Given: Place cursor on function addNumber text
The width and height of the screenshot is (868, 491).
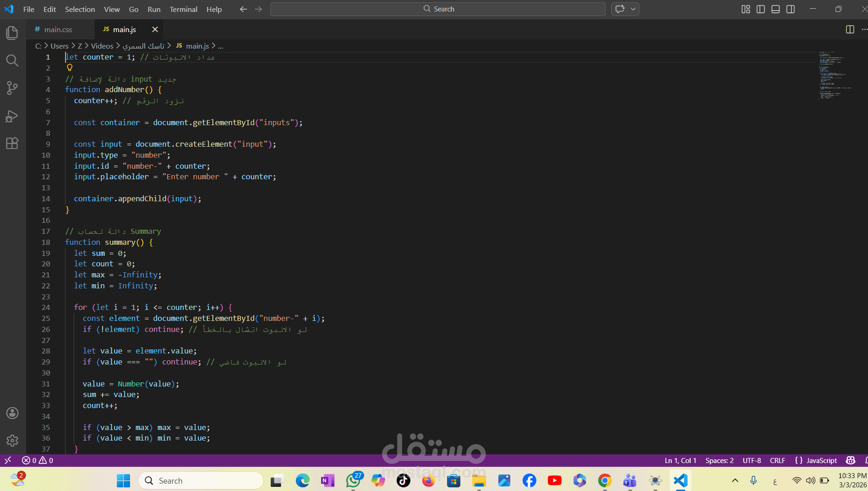Looking at the screenshot, I should (109, 90).
